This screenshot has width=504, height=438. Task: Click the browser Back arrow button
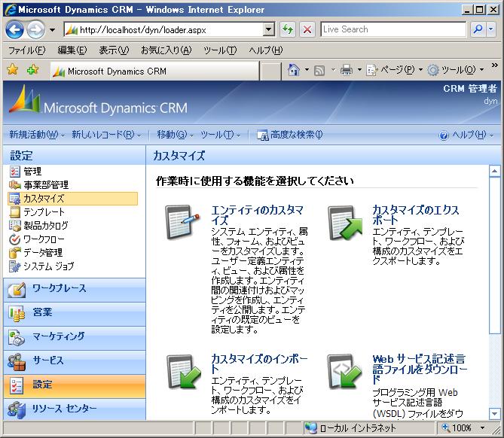[x=14, y=30]
